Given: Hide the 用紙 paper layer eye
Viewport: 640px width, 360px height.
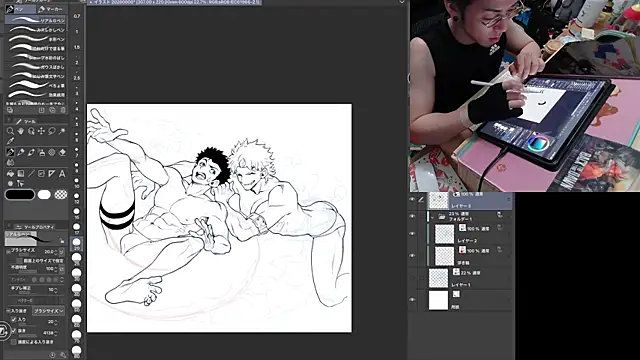Looking at the screenshot, I should [x=412, y=300].
